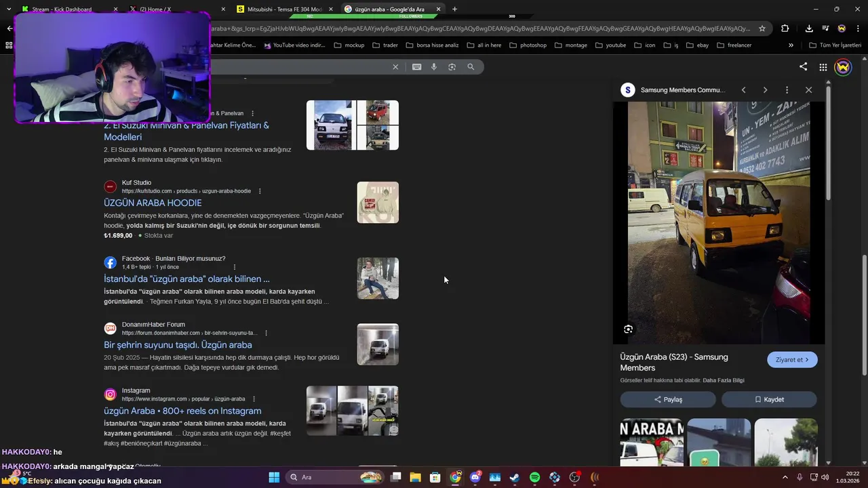The image size is (868, 488).
Task: Click the Paylaş button
Action: [x=668, y=399]
